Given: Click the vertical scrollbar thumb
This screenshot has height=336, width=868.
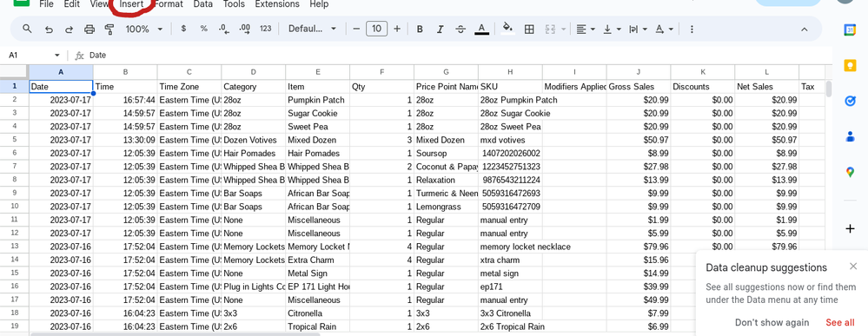Looking at the screenshot, I should pos(828,89).
